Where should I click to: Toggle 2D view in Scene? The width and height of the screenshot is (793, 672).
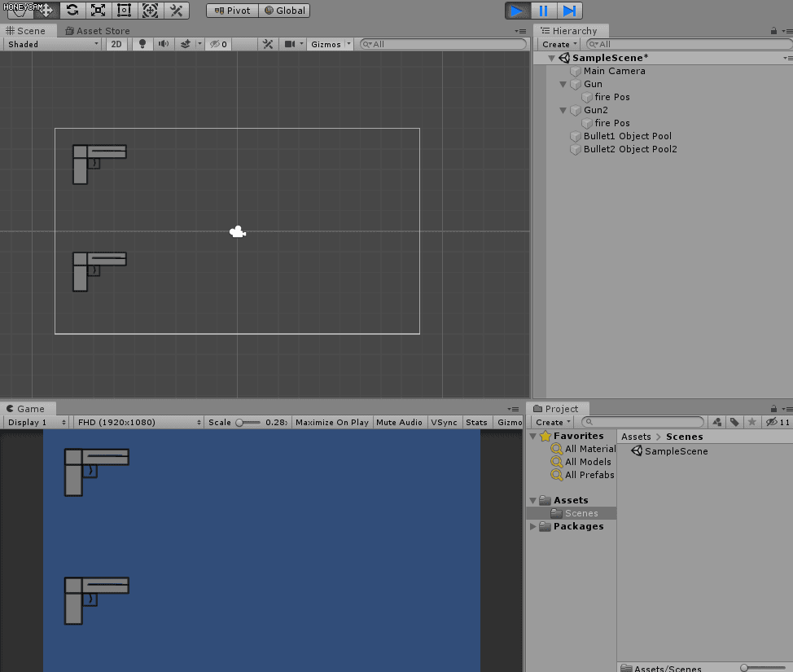point(116,44)
